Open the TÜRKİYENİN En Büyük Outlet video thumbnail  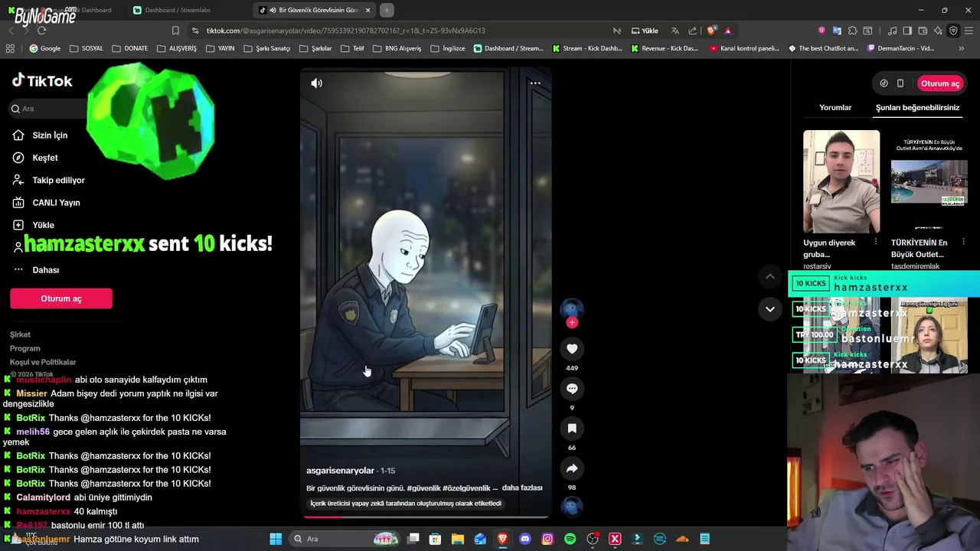pos(929,181)
